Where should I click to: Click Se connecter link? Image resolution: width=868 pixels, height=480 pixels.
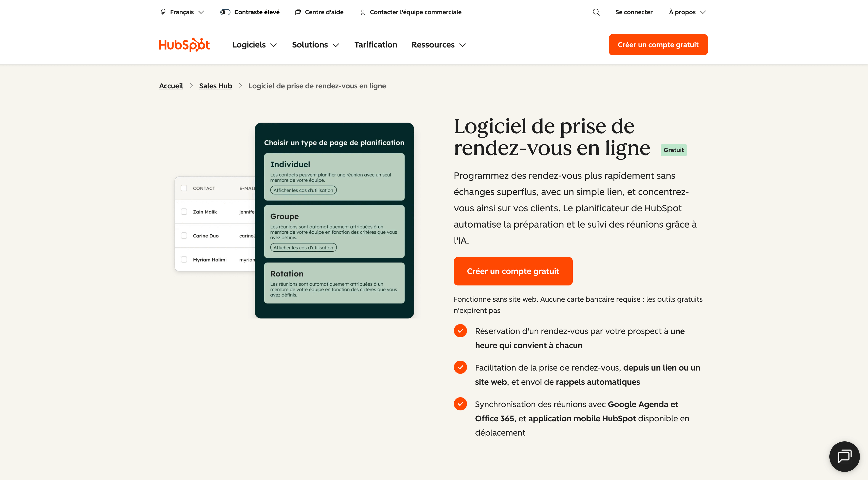click(633, 12)
